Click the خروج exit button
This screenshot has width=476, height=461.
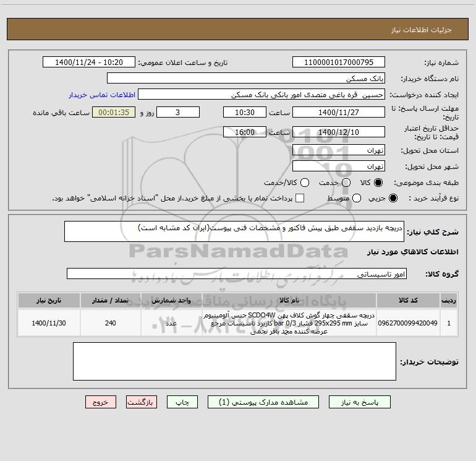[x=101, y=402]
